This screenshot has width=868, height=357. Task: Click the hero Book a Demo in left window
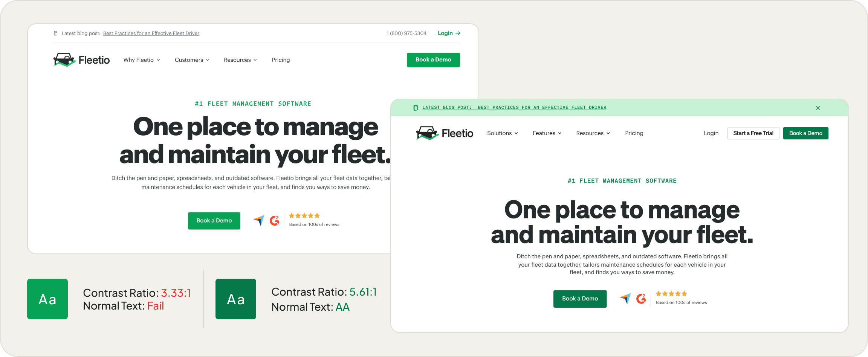pyautogui.click(x=214, y=221)
